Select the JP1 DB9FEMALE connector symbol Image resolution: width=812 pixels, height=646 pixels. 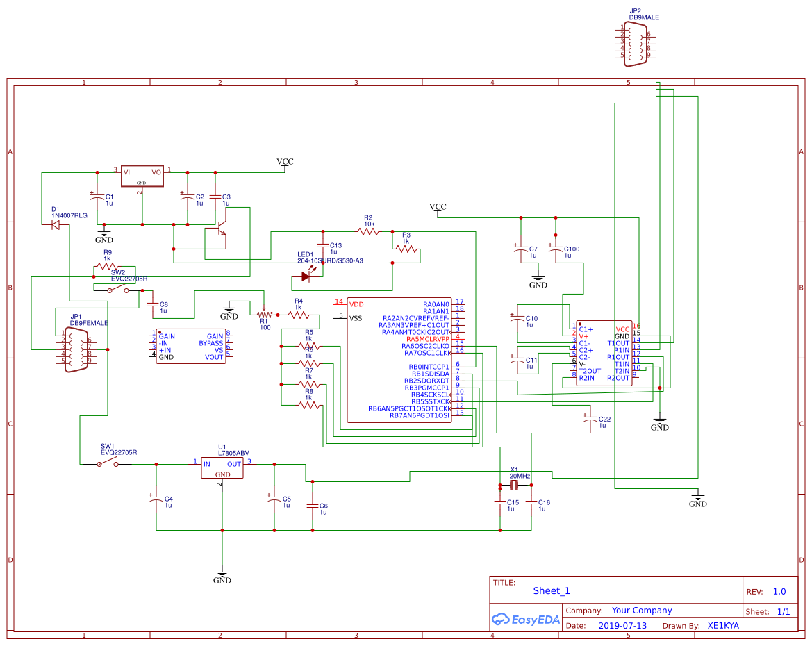coord(76,351)
